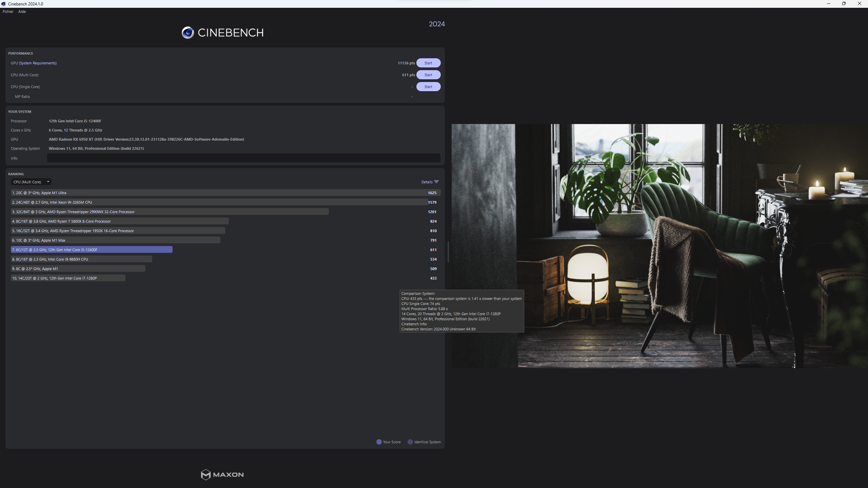
Task: Click the Identical System legend dot
Action: pyautogui.click(x=410, y=442)
